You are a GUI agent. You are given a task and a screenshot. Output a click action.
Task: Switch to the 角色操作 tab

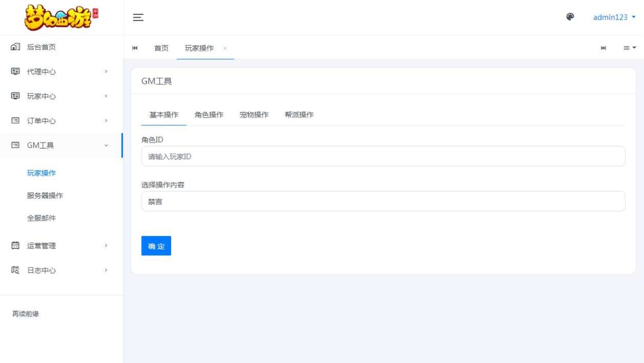coord(209,115)
